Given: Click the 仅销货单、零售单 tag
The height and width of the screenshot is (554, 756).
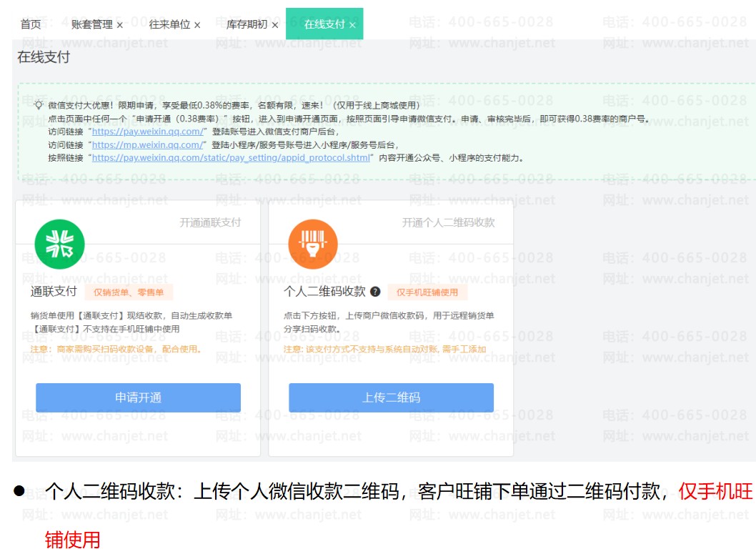Looking at the screenshot, I should [x=129, y=292].
